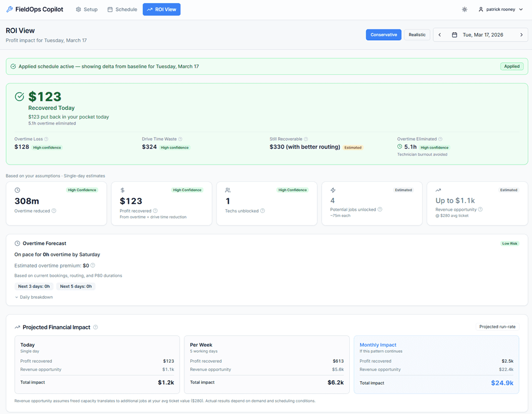Open Schedule from the top navigation
Viewport: 532px width, 414px height.
(x=122, y=9)
